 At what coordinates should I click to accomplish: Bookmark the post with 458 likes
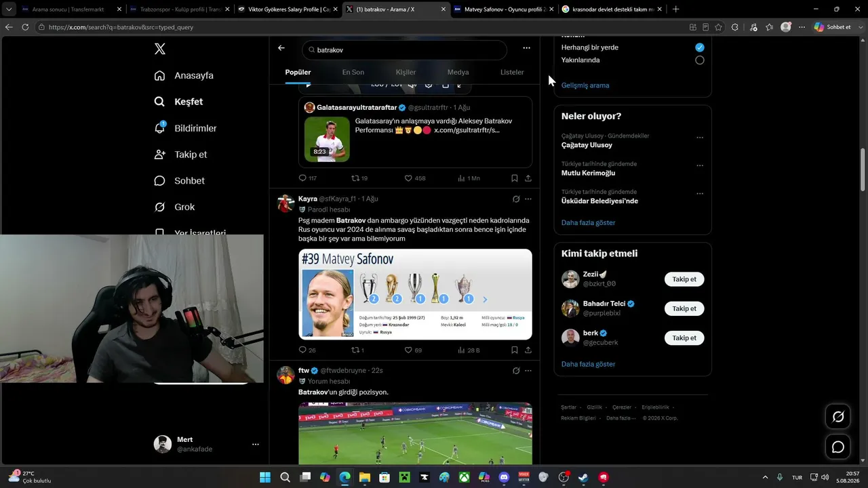pyautogui.click(x=515, y=178)
